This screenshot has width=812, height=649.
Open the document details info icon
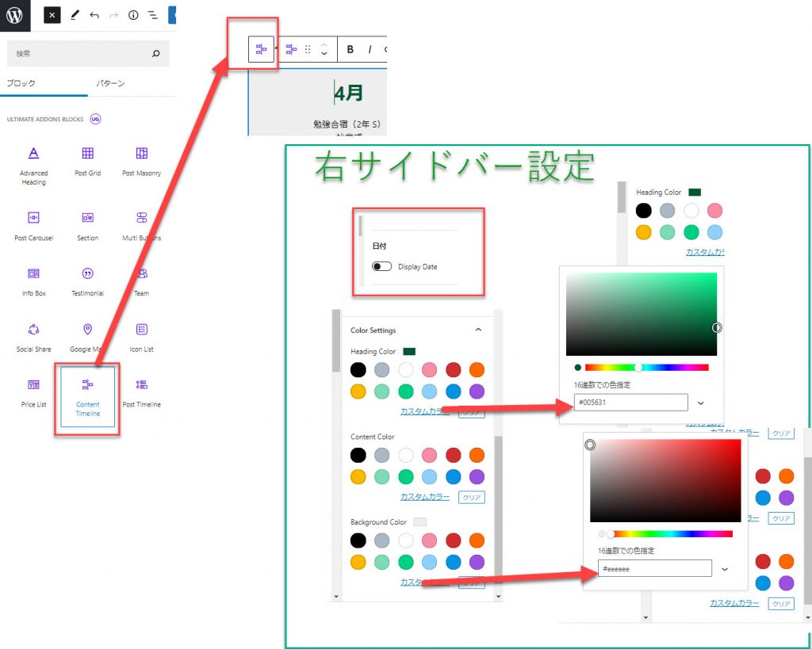tap(133, 15)
